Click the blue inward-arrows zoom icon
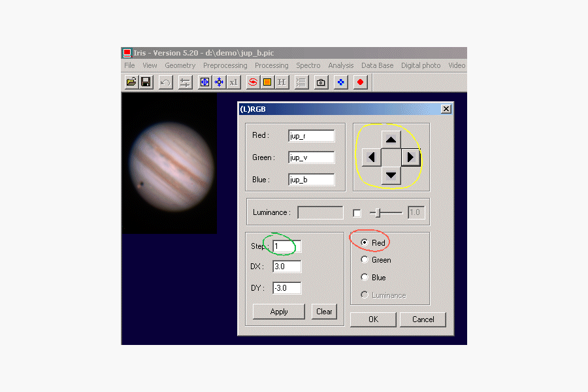 [x=219, y=82]
